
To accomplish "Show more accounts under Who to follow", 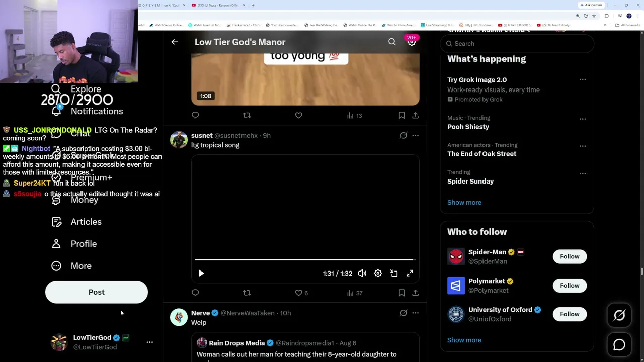I will coord(464,340).
